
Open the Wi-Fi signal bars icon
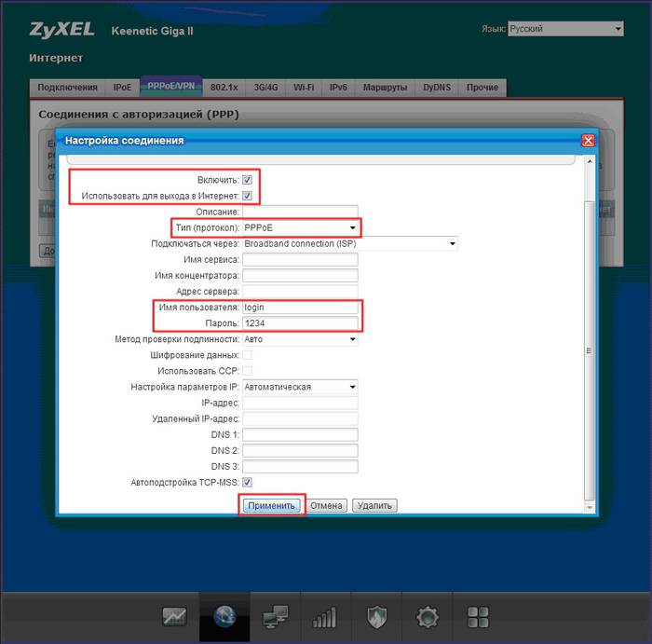pos(324,617)
